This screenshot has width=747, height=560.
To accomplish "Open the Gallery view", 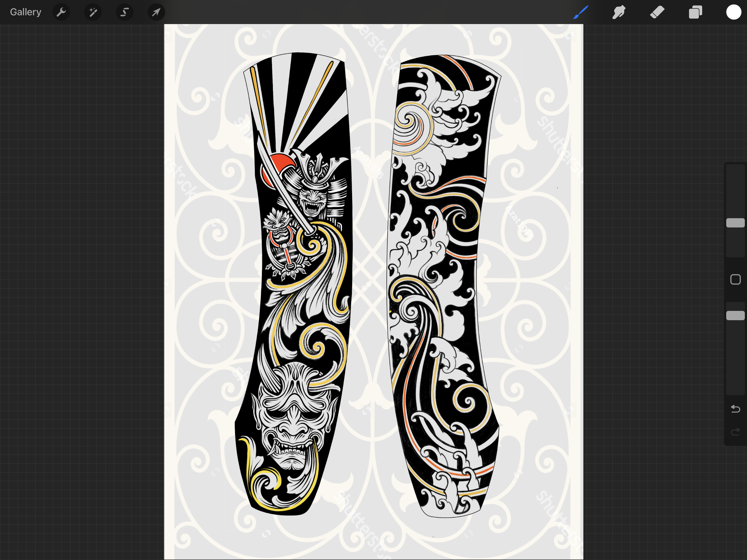I will click(25, 12).
